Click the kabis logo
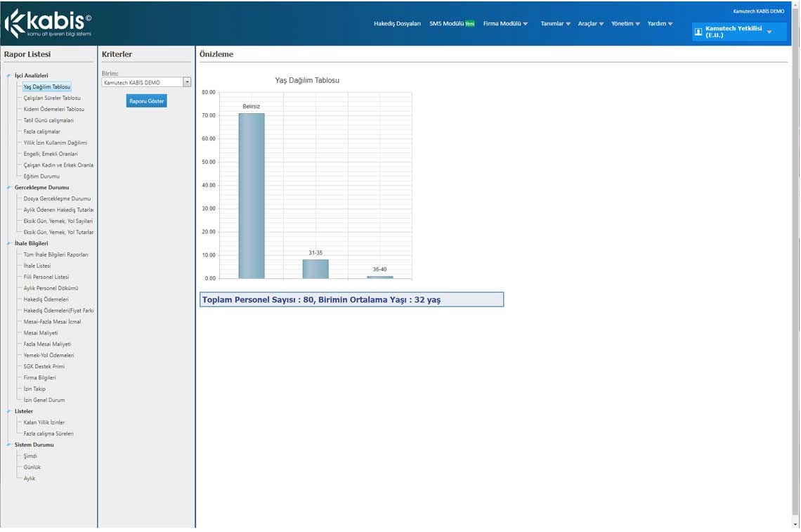 point(48,23)
